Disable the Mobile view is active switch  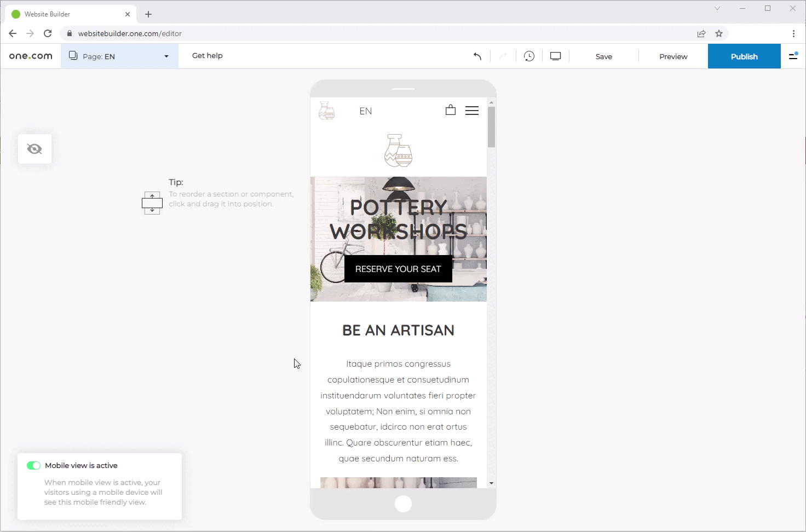(33, 466)
